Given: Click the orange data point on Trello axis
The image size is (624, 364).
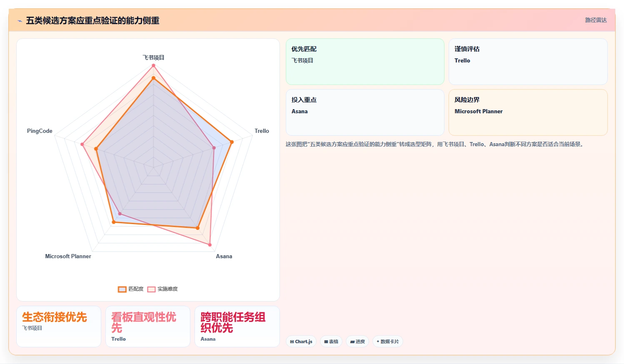Looking at the screenshot, I should coord(232,142).
